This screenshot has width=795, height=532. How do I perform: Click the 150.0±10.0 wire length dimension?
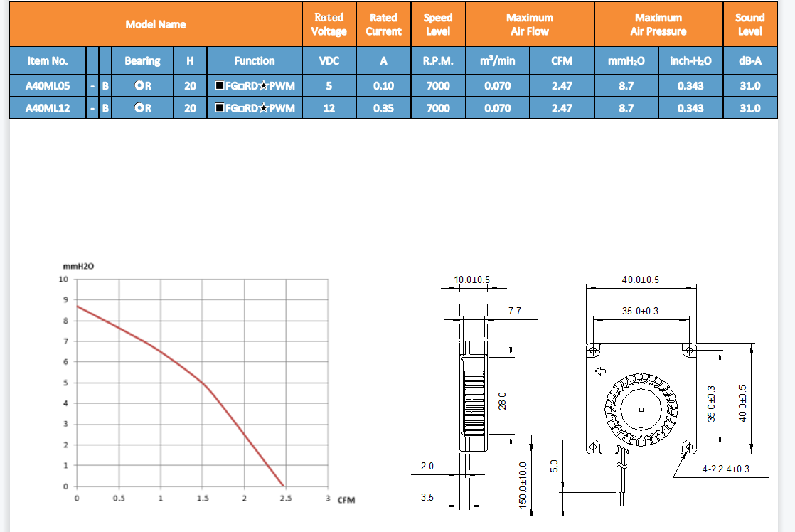click(x=523, y=484)
